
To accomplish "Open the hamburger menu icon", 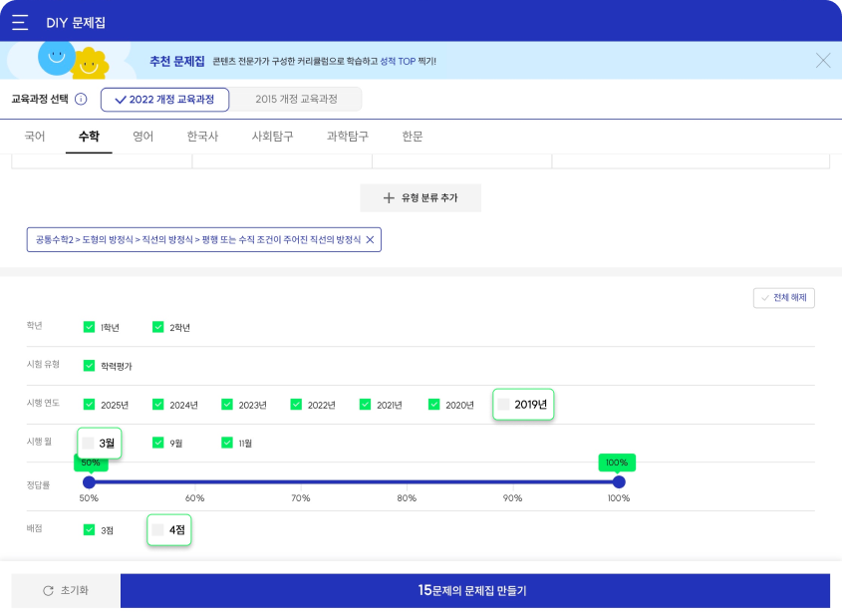I will click(x=20, y=22).
